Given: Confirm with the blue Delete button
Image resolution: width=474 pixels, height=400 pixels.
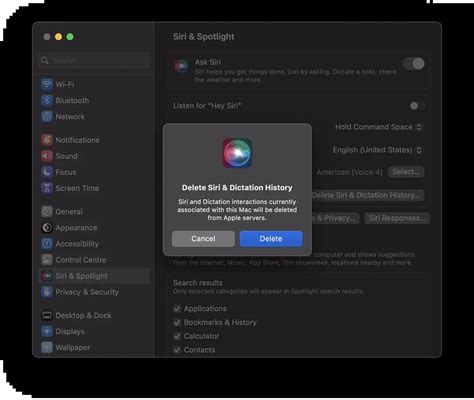Looking at the screenshot, I should click(x=271, y=239).
